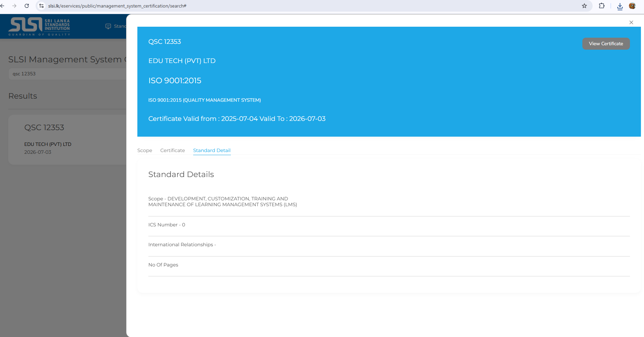Switch to the Scope tab
644x337 pixels.
click(145, 150)
